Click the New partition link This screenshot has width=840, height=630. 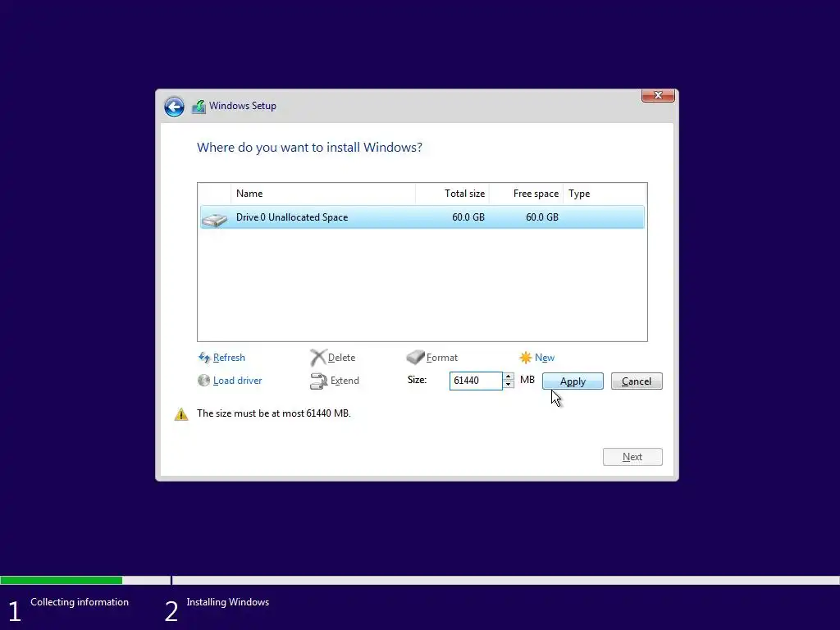click(x=545, y=358)
